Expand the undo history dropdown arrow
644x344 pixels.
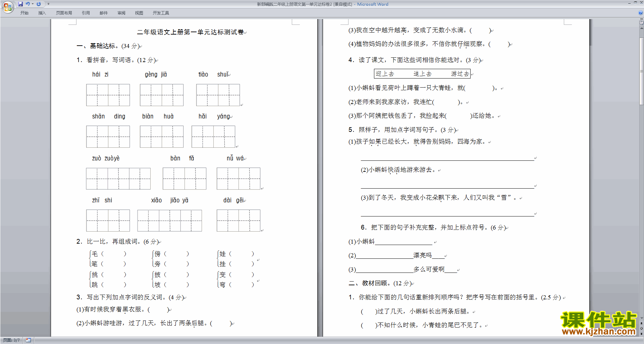33,4
